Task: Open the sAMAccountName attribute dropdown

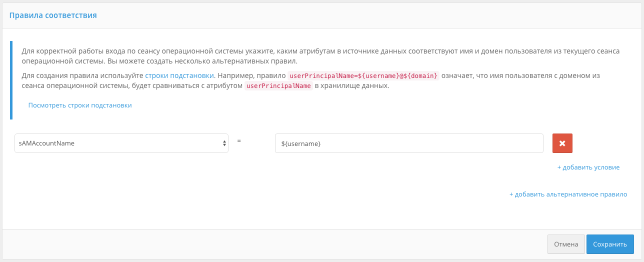Action: 120,143
